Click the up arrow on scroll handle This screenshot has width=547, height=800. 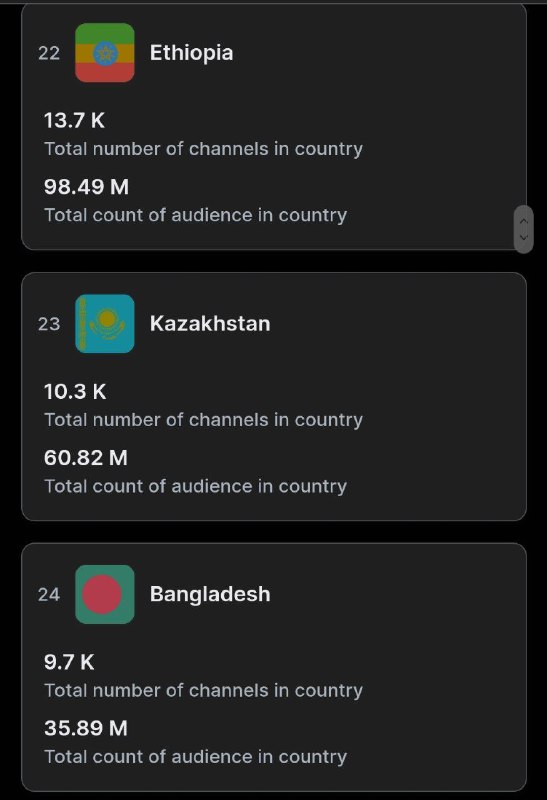pos(523,221)
